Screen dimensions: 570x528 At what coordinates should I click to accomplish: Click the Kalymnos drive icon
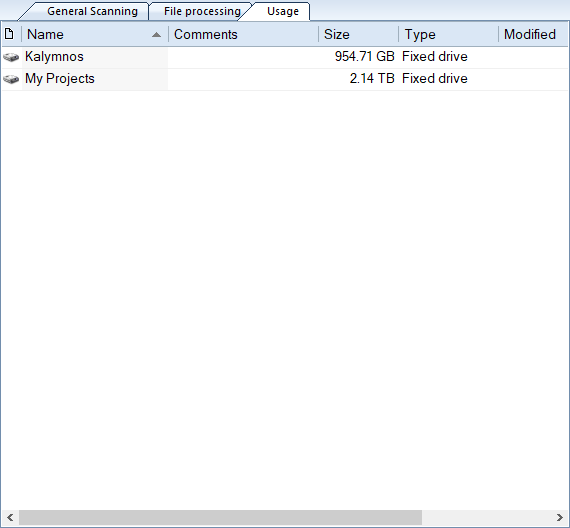[x=11, y=57]
